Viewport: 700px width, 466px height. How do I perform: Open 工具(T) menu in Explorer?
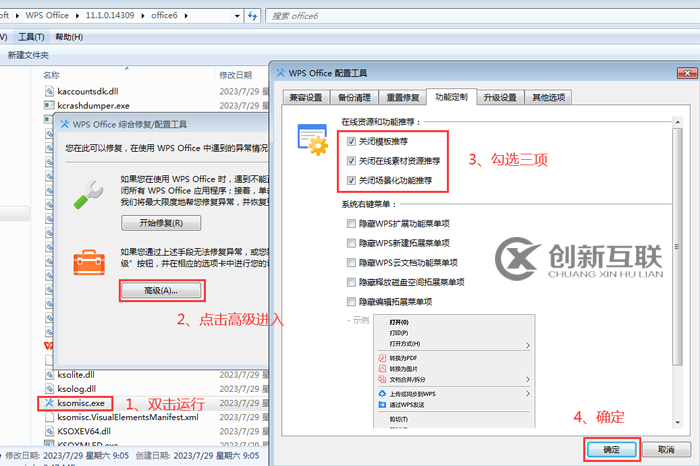31,37
